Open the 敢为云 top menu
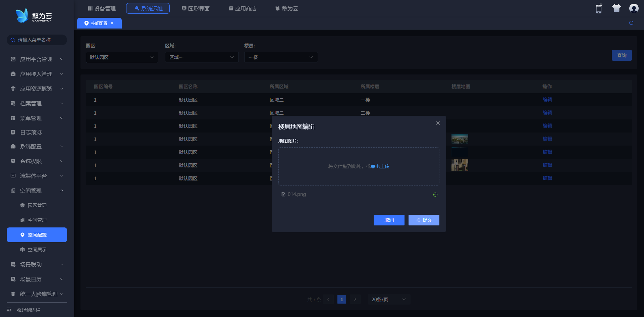The image size is (644, 317). coord(287,8)
